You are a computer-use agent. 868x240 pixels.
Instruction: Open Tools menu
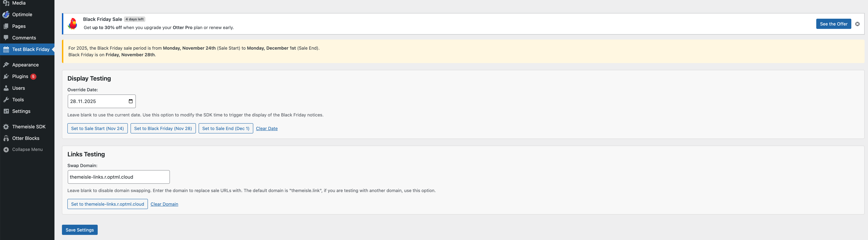click(18, 100)
